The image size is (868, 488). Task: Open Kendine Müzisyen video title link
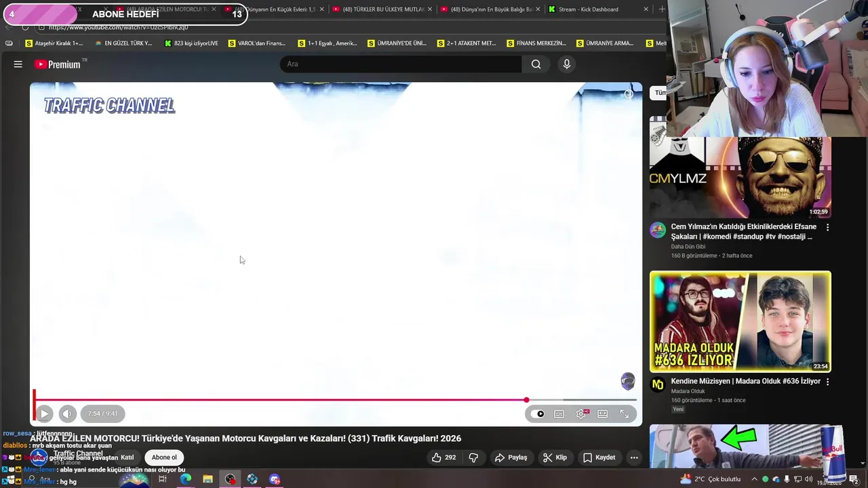745,382
